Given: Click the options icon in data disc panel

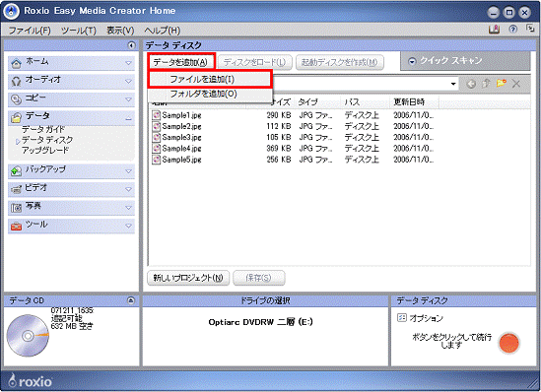Looking at the screenshot, I should click(402, 317).
